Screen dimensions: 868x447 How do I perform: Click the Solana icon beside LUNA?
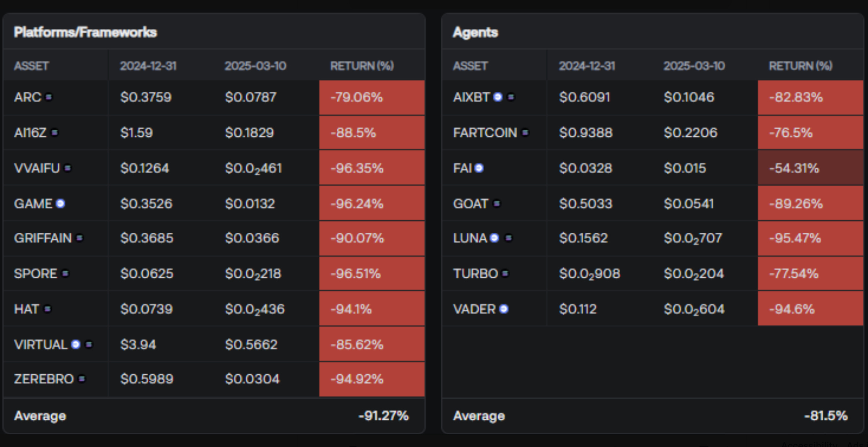508,238
